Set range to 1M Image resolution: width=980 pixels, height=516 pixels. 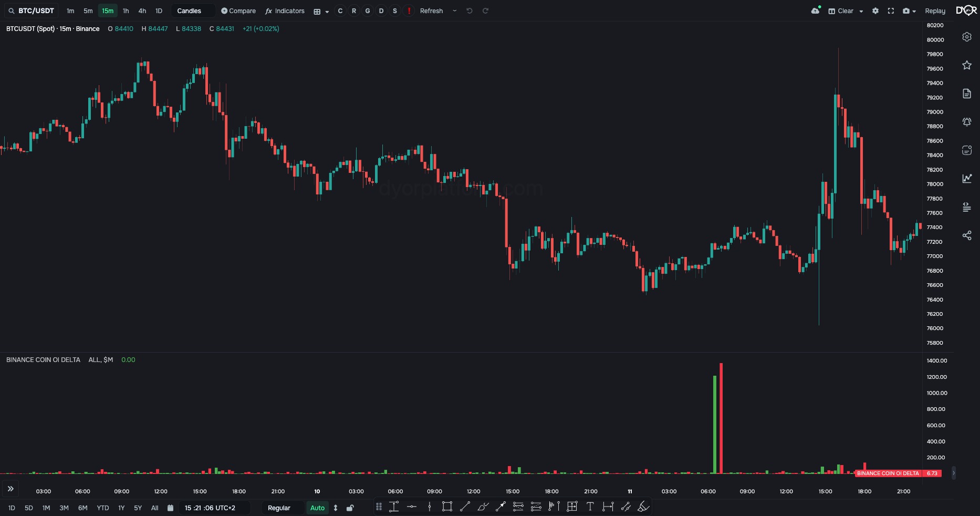[46, 508]
